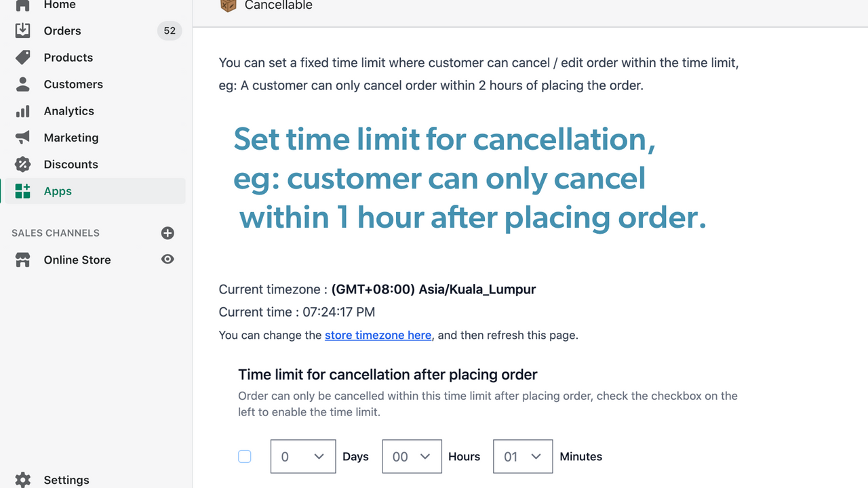Click the Marketing megaphone icon
The width and height of the screenshot is (868, 488).
click(x=22, y=138)
